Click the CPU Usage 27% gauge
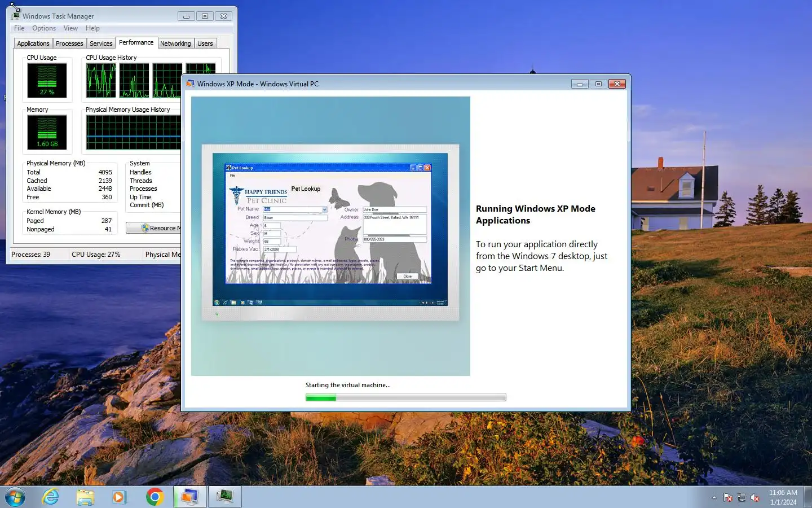This screenshot has width=812, height=508. click(47, 80)
